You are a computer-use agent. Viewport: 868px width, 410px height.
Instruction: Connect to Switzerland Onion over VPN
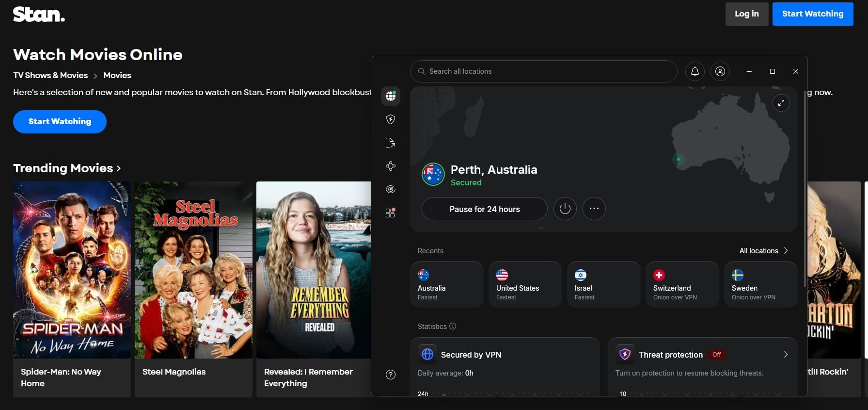coord(682,284)
